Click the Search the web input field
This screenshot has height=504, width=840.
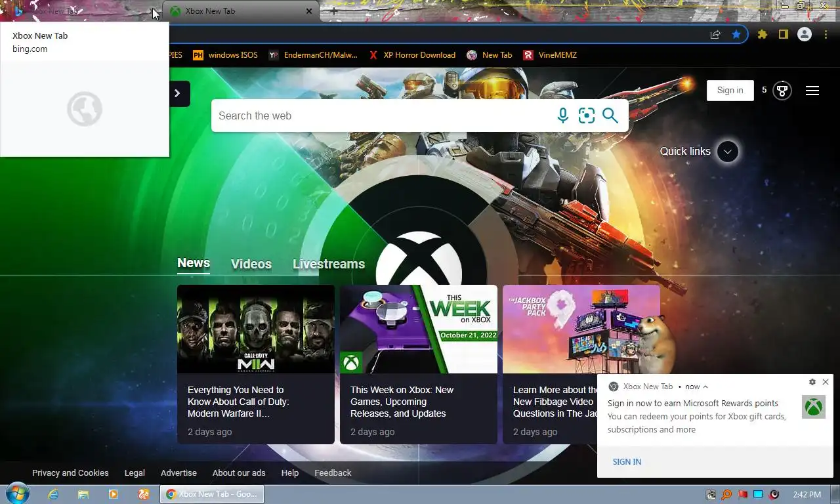click(384, 115)
